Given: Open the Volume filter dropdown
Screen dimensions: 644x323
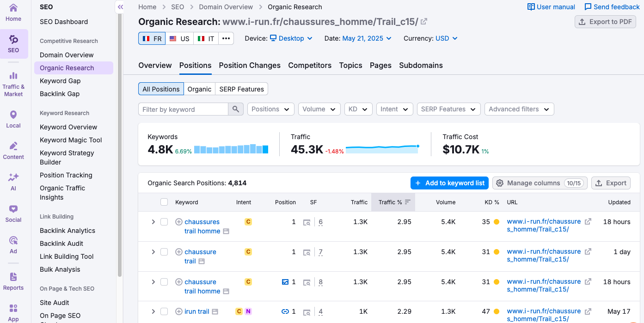Looking at the screenshot, I should [319, 109].
